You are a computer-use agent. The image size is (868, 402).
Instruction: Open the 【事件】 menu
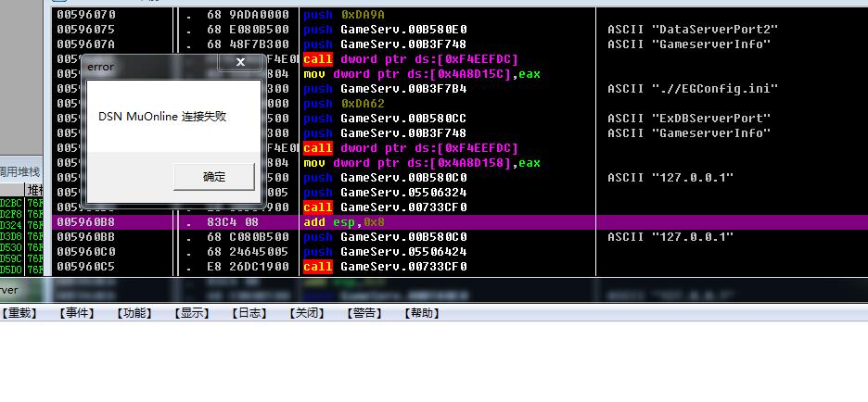coord(77,313)
